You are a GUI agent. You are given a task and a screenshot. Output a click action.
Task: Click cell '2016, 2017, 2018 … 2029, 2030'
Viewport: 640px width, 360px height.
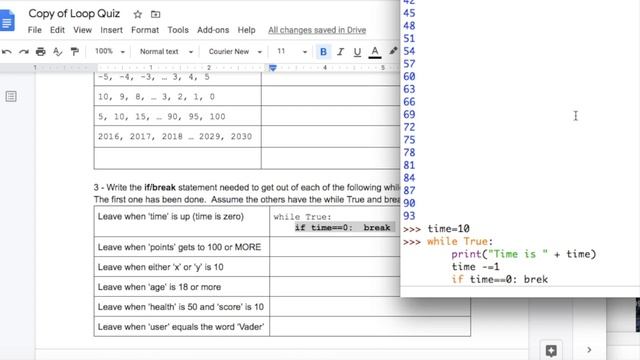click(178, 136)
